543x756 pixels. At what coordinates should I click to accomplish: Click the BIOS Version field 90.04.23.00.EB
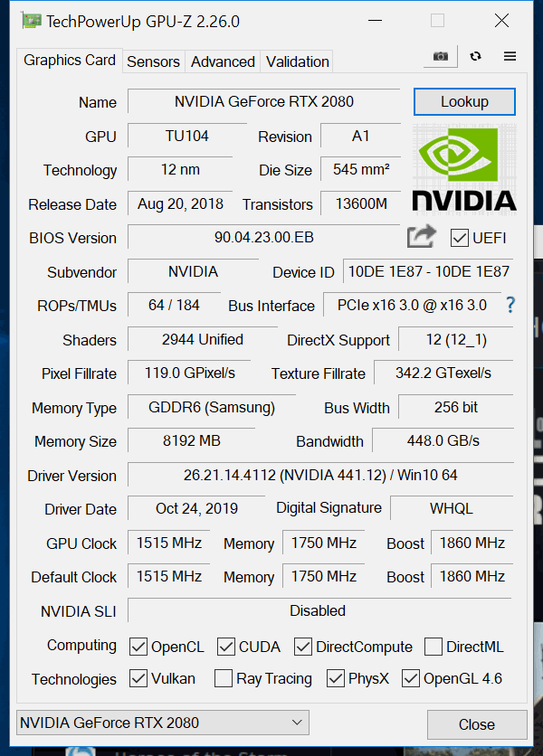(264, 237)
